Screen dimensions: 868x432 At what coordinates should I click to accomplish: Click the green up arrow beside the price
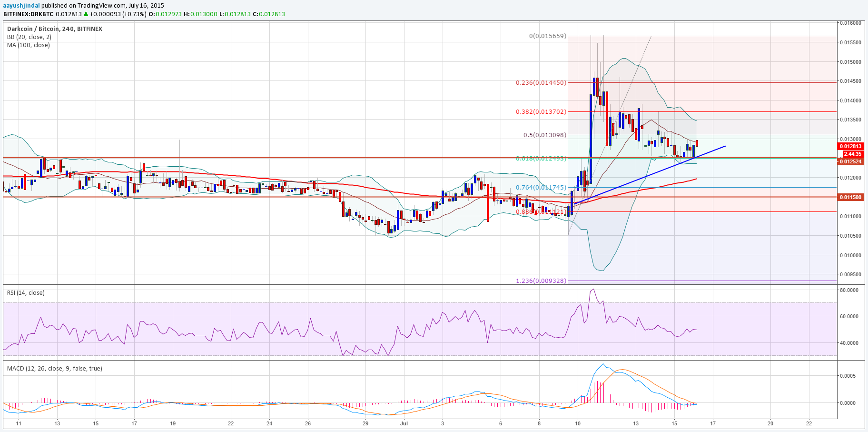click(86, 14)
